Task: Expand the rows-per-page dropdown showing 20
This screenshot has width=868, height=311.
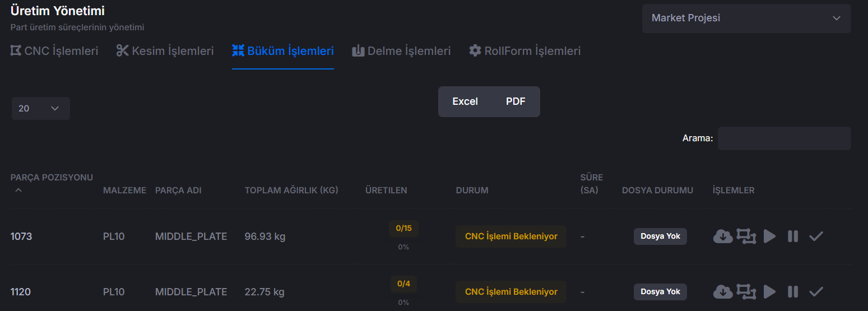Action: click(x=40, y=108)
